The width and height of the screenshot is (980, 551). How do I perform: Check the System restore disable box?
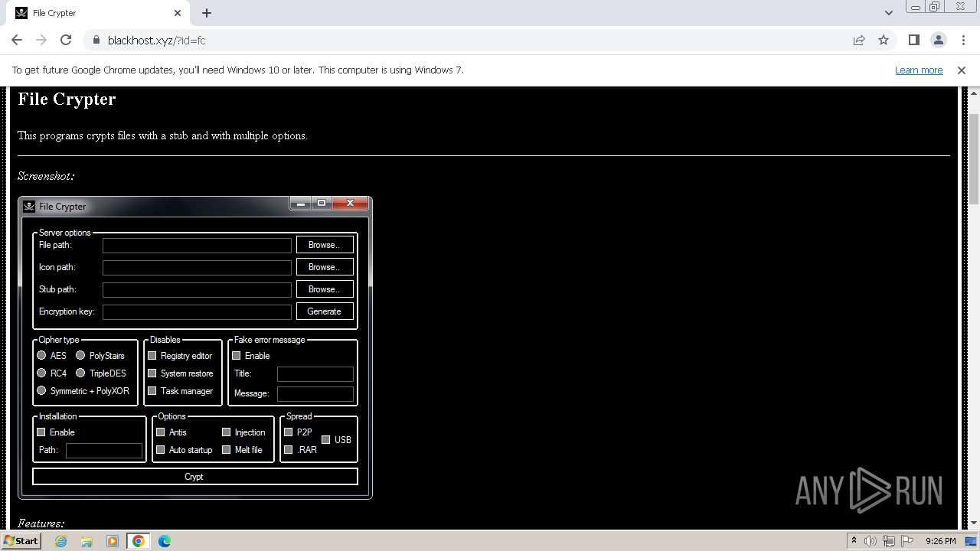(x=152, y=373)
